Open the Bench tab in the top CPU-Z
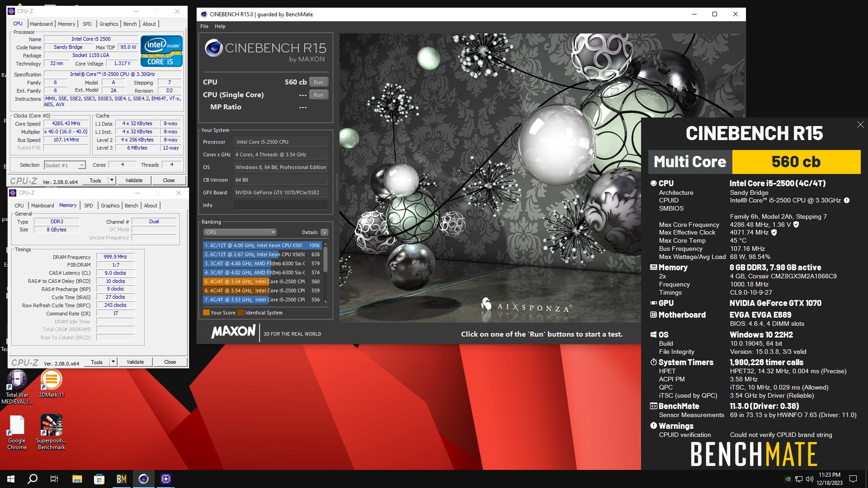868x488 pixels. (130, 24)
